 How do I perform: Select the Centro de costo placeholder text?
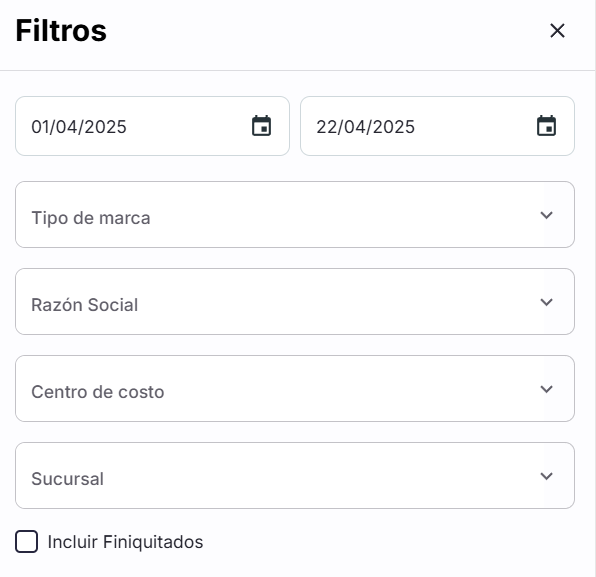(x=98, y=392)
